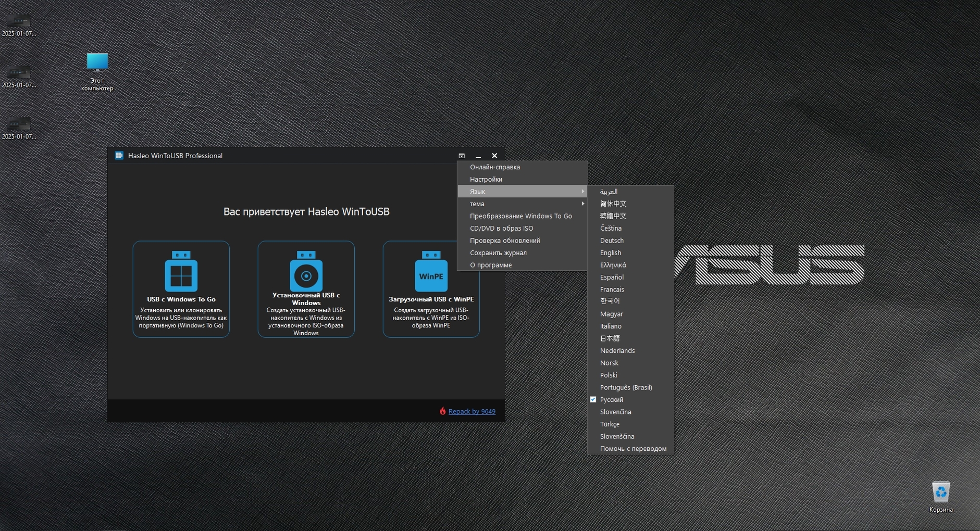Click the Windows installation USB disc icon
Screen dimensions: 980x531
point(306,271)
